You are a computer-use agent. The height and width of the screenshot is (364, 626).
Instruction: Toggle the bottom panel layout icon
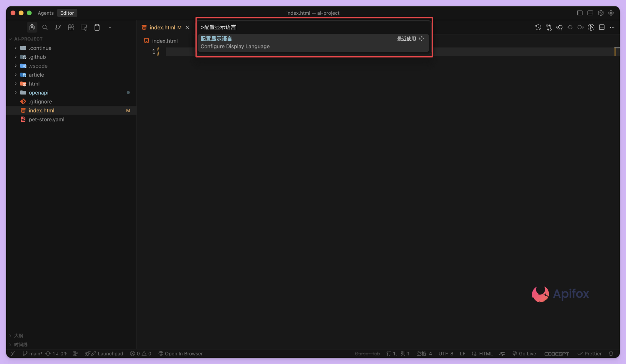coord(590,13)
